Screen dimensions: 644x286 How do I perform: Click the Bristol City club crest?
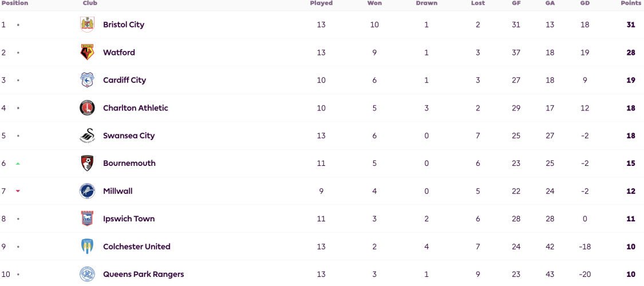tap(87, 25)
